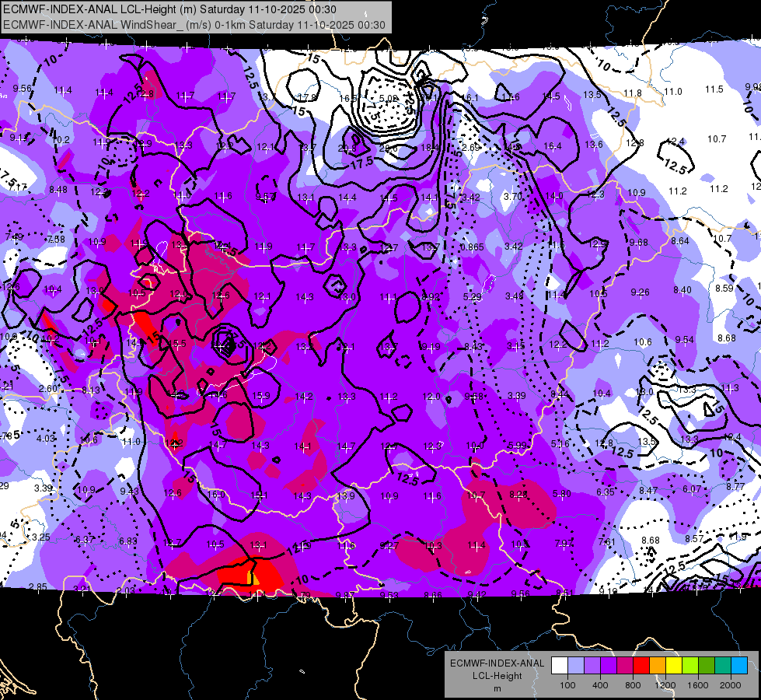Click the deep purple legend swatch

[609, 666]
